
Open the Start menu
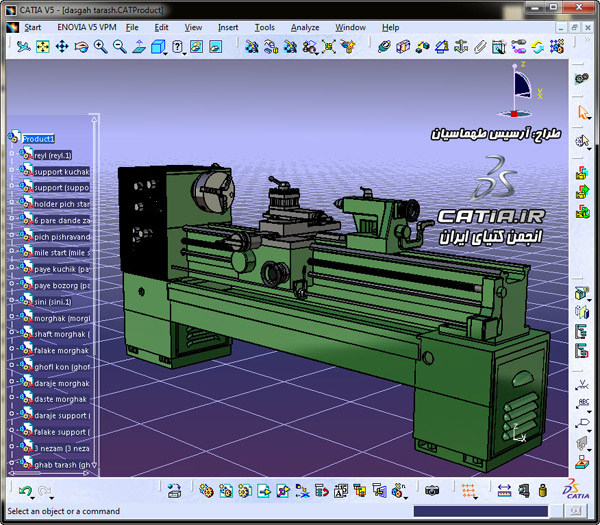(x=32, y=28)
